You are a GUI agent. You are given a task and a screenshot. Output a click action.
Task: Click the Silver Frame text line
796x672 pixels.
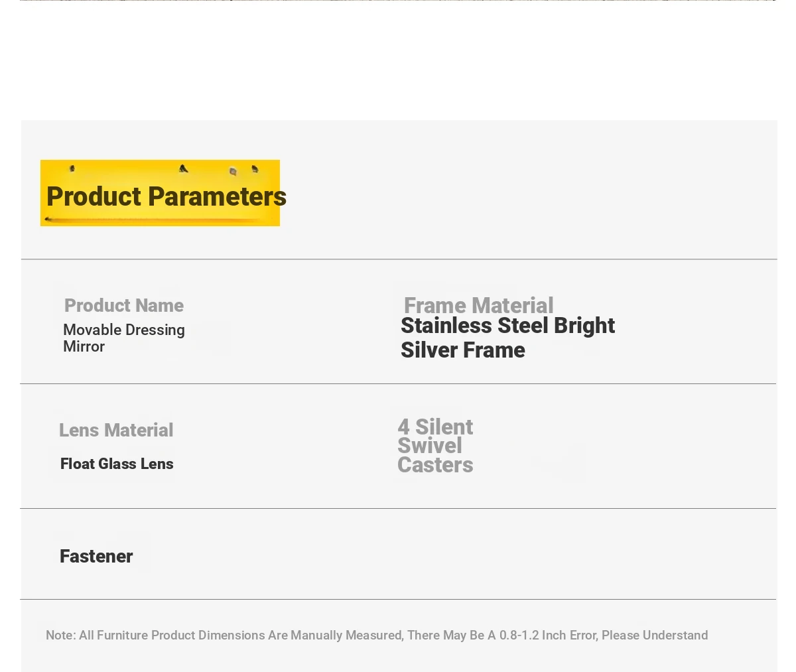pyautogui.click(x=463, y=350)
